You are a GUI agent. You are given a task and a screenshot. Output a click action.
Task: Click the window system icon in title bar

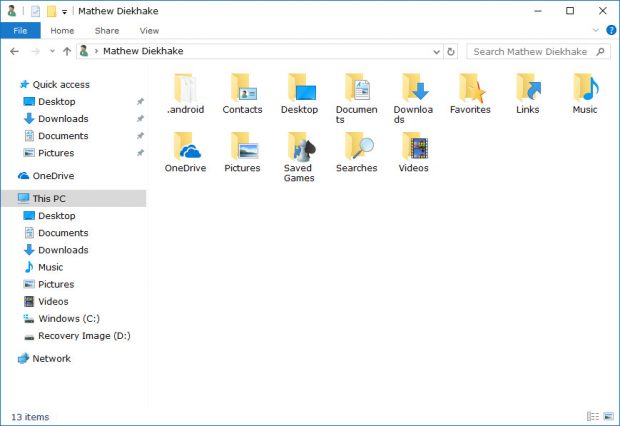[12, 11]
